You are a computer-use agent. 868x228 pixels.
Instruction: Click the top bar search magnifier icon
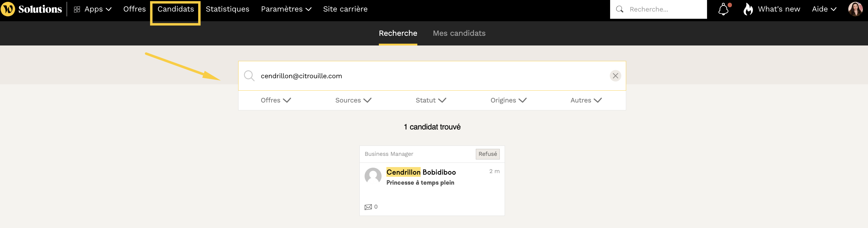pos(619,9)
